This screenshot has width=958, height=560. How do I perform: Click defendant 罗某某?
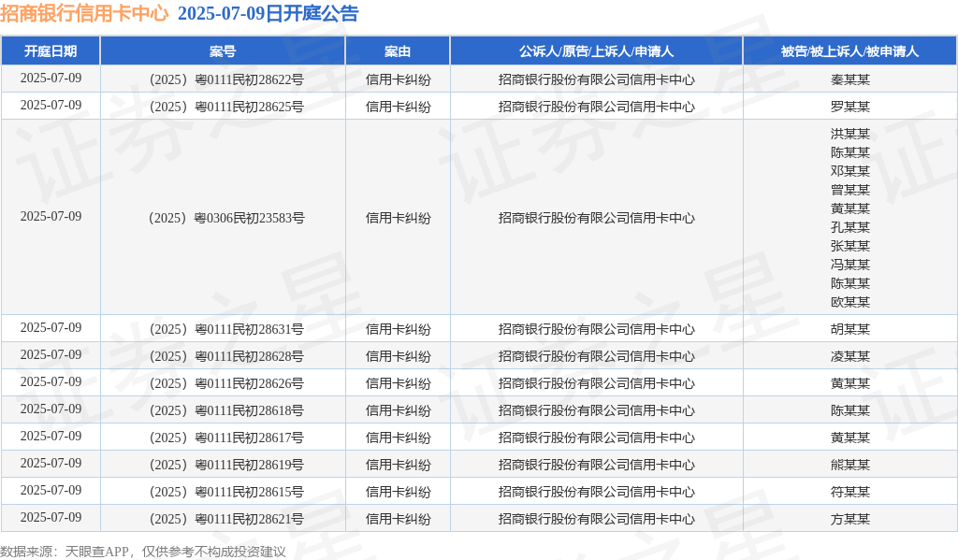pos(849,107)
